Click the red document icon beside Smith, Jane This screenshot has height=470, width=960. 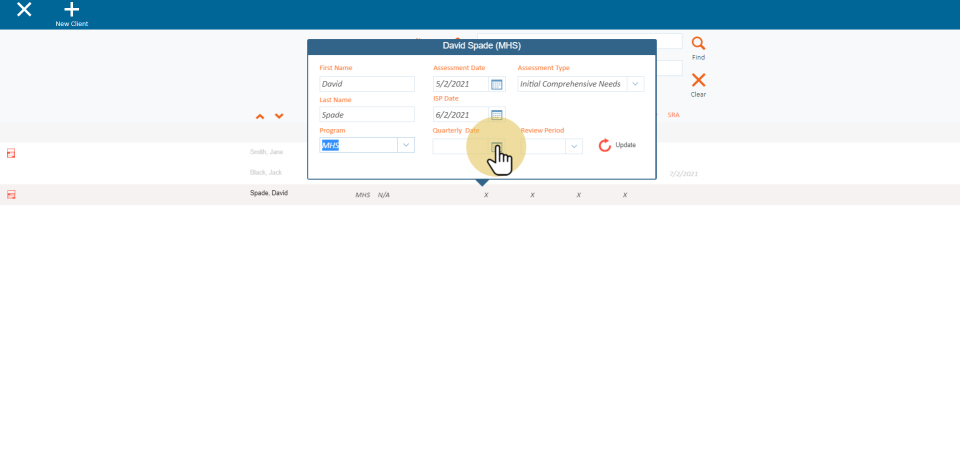point(11,153)
